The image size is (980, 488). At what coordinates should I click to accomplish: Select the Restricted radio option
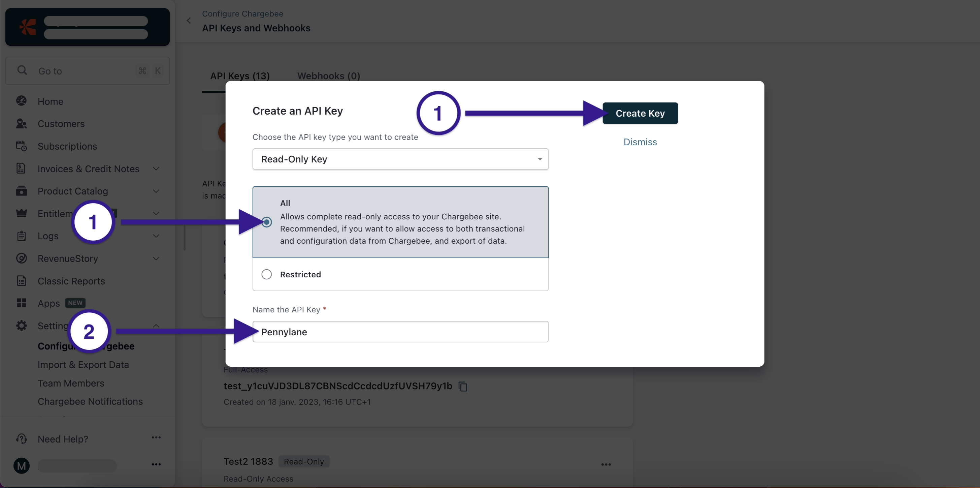pyautogui.click(x=267, y=274)
